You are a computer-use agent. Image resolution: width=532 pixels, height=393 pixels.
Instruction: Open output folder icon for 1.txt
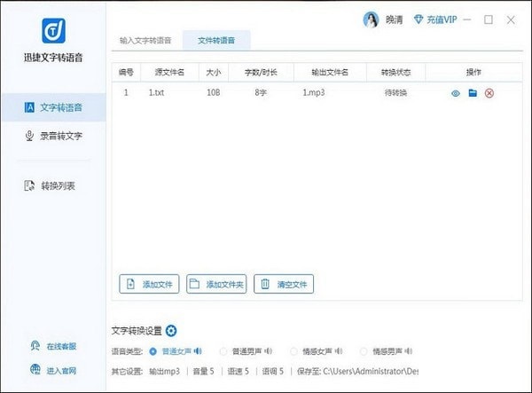[473, 92]
